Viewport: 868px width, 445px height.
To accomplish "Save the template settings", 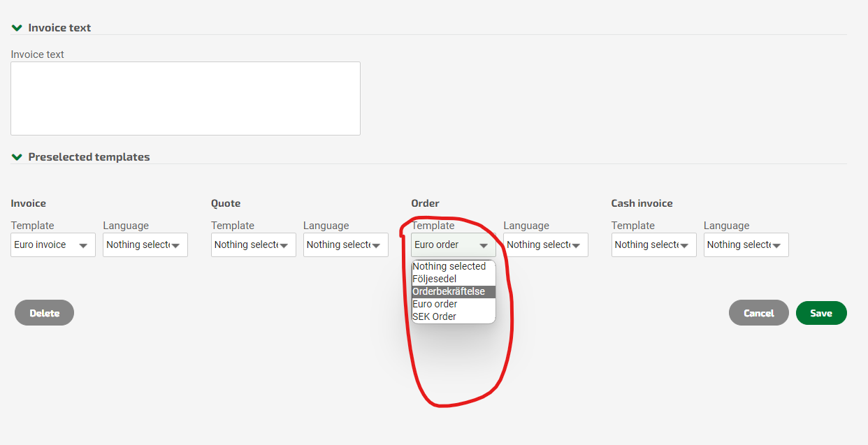I will tap(821, 313).
